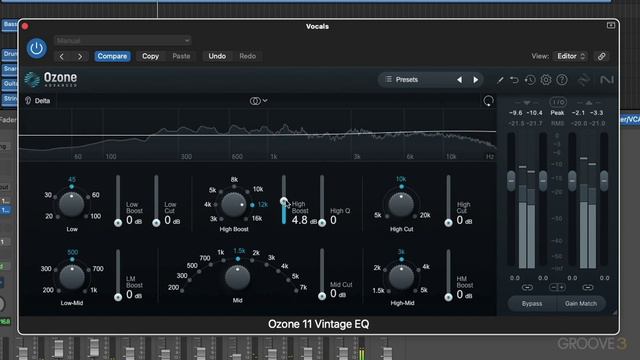The image size is (640, 360).
Task: Click the Ozone logo
Action: coord(51,79)
